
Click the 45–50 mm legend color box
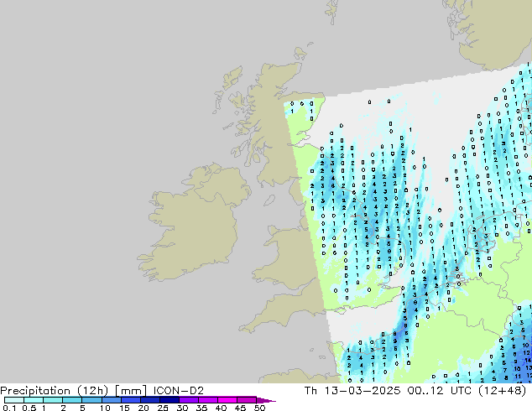coord(247,400)
